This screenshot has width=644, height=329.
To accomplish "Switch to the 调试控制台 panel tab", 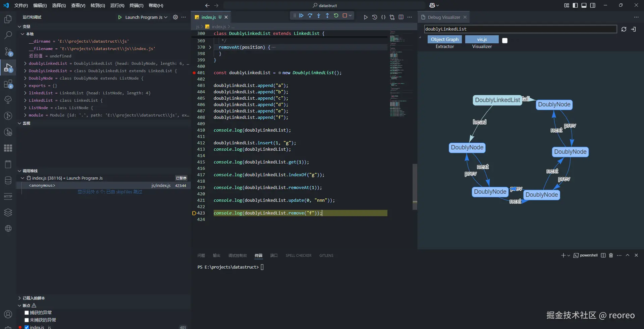I will [237, 255].
